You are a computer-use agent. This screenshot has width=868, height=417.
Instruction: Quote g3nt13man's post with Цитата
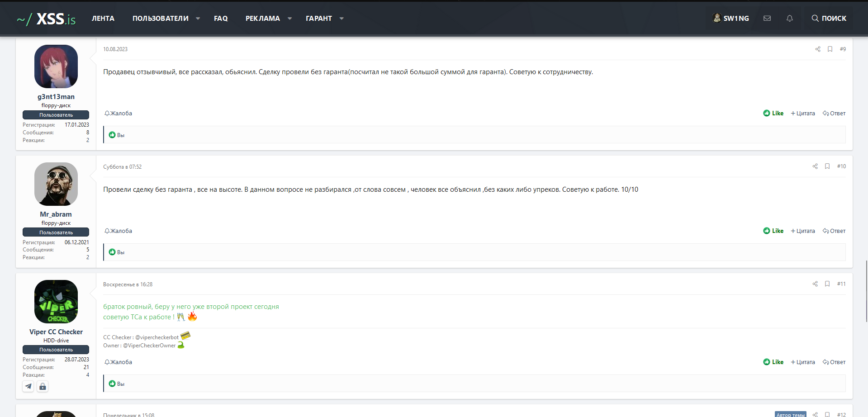pyautogui.click(x=803, y=113)
